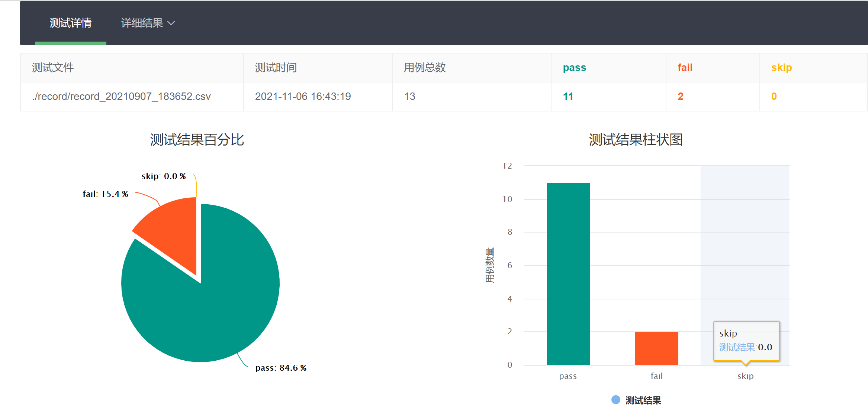The height and width of the screenshot is (419, 868).
Task: Click the fail column header
Action: [x=685, y=68]
